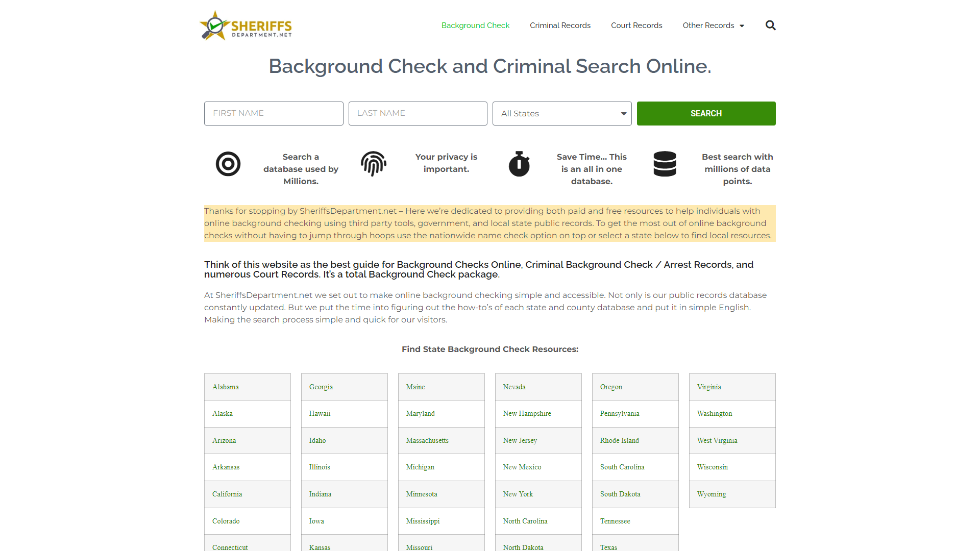
Task: Go to Criminal Records page
Action: 560,26
